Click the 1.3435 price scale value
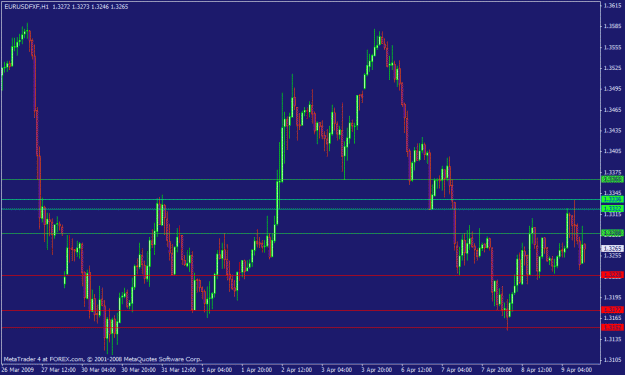This screenshot has width=625, height=375. [612, 131]
